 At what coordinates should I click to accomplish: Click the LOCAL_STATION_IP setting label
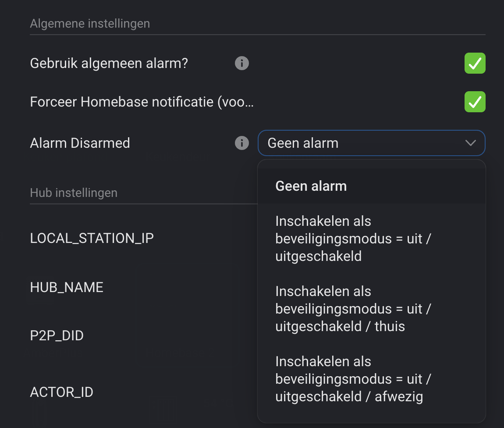point(92,238)
